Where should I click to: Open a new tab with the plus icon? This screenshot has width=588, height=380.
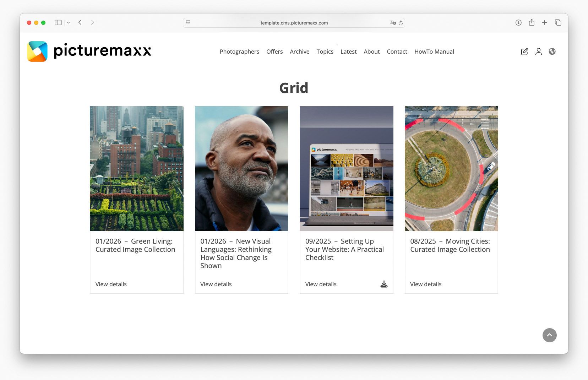pos(544,22)
